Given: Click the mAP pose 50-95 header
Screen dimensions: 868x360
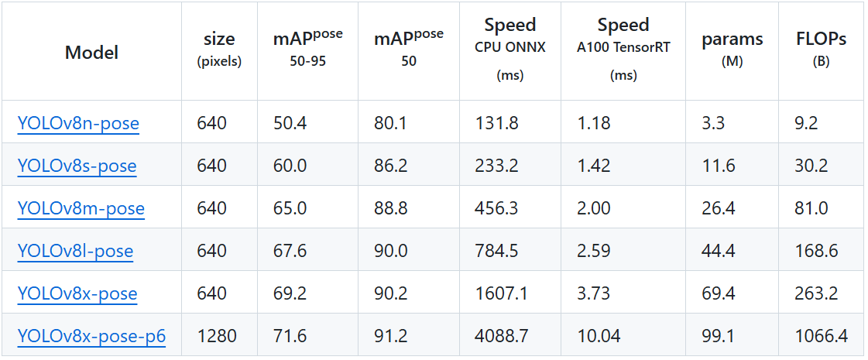Looking at the screenshot, I should 307,49.
